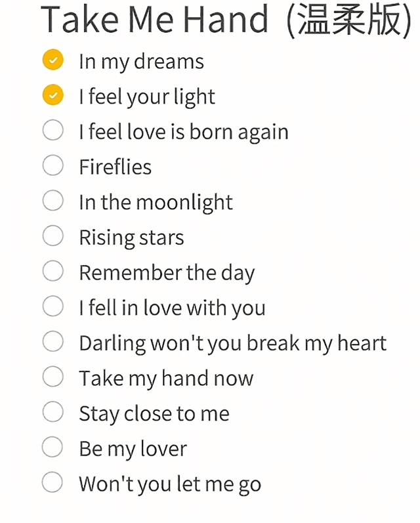Mark "Darling won't you break my heart" complete

pos(52,341)
